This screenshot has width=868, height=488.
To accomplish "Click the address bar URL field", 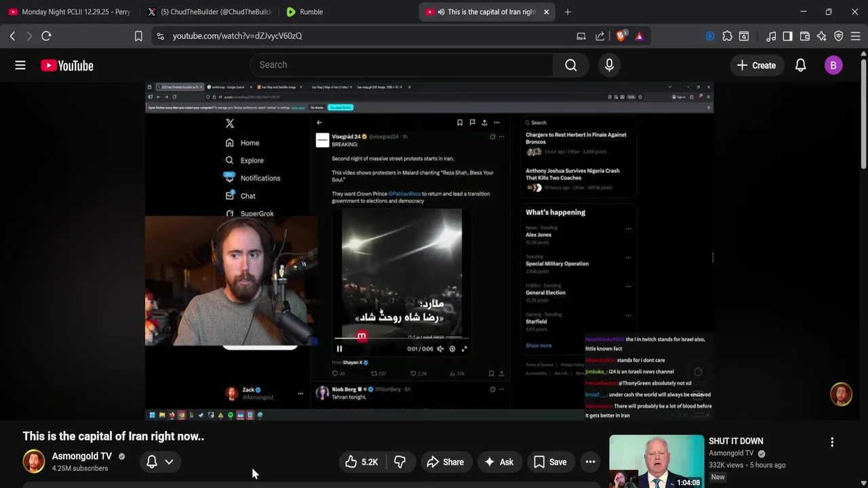I will 366,36.
